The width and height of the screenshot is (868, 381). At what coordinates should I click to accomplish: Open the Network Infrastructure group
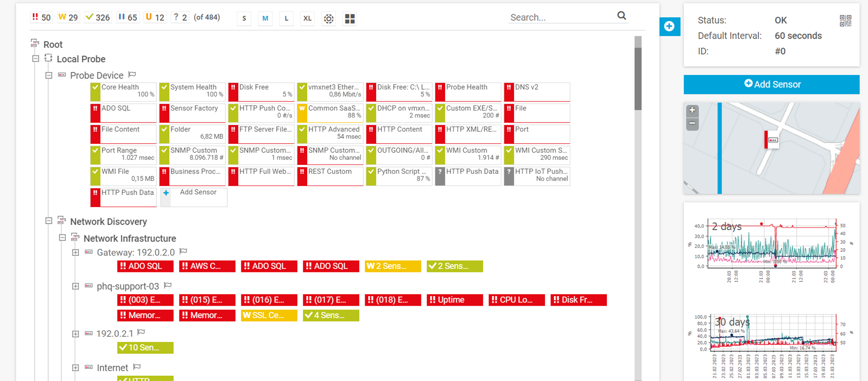[x=129, y=239]
